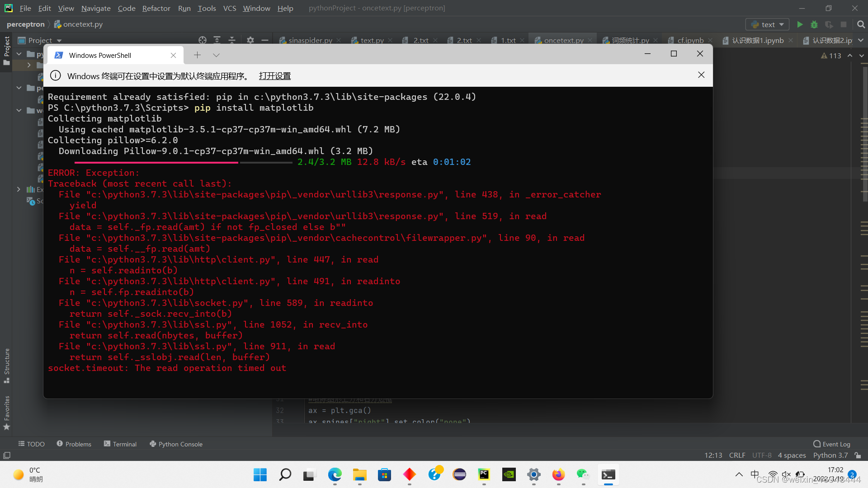Open the Event Log from the status bar

832,444
